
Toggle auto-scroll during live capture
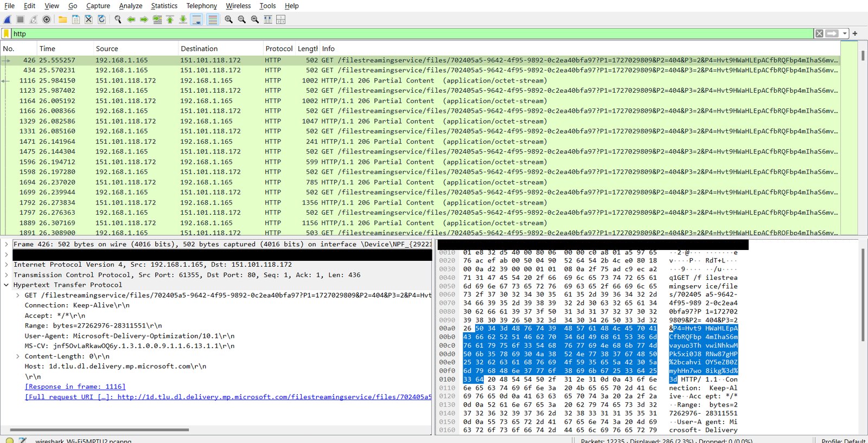click(x=197, y=20)
